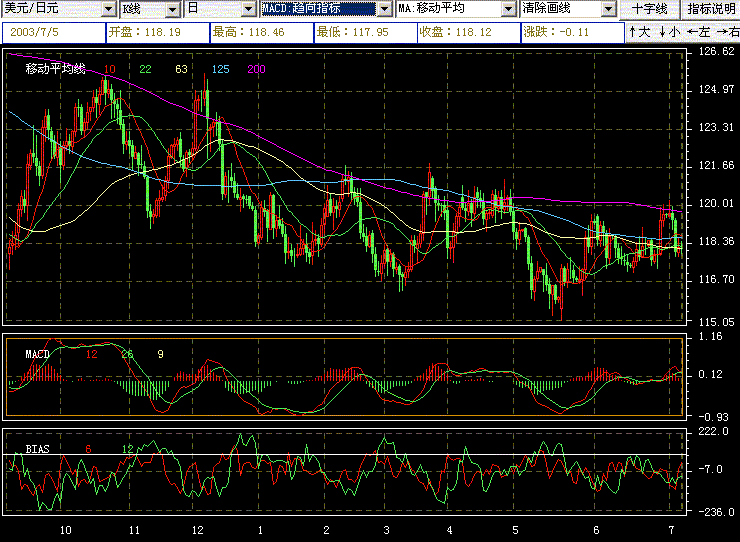This screenshot has height=542, width=740.
Task: Open the 指标说明 indicator help
Action: point(710,9)
